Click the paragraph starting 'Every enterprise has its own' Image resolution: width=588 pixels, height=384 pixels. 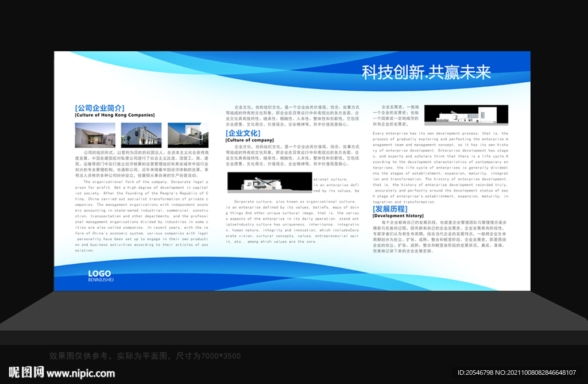click(x=440, y=167)
